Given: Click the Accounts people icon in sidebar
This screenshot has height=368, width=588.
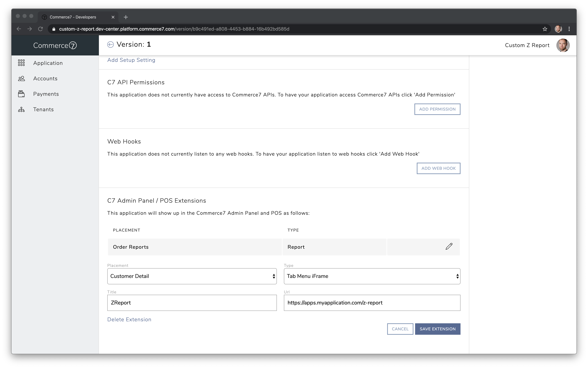Looking at the screenshot, I should pos(21,78).
